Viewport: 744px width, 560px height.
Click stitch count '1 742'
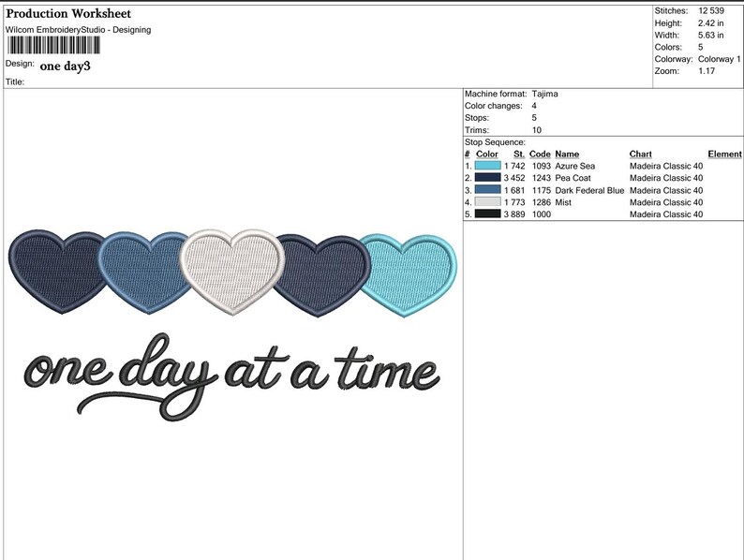[514, 166]
